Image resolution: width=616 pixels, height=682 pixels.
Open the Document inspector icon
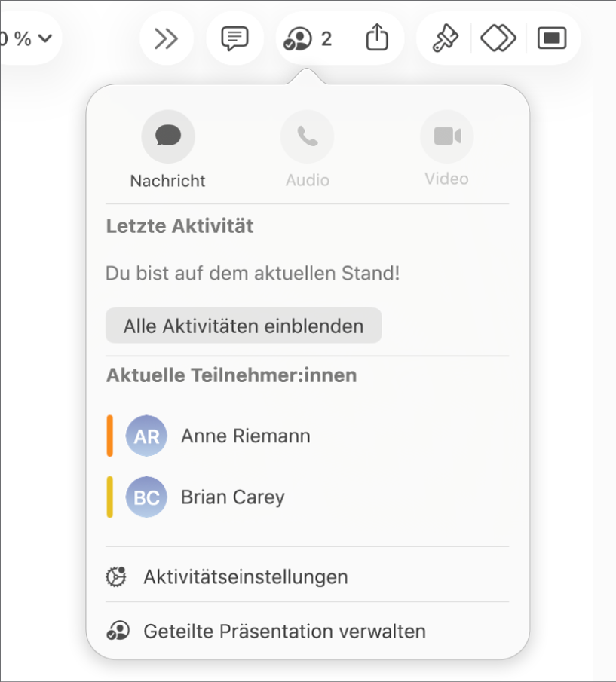click(552, 38)
